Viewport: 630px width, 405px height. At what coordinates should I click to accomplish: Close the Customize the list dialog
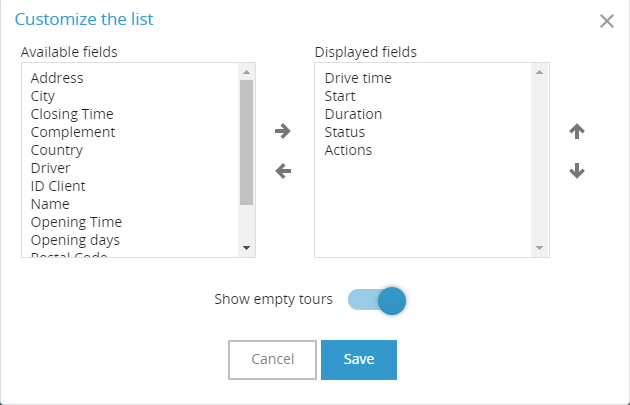coord(607,21)
